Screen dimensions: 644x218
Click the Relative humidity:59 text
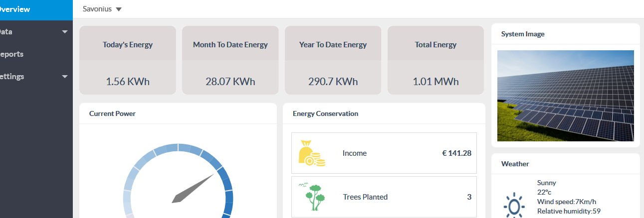(x=569, y=211)
